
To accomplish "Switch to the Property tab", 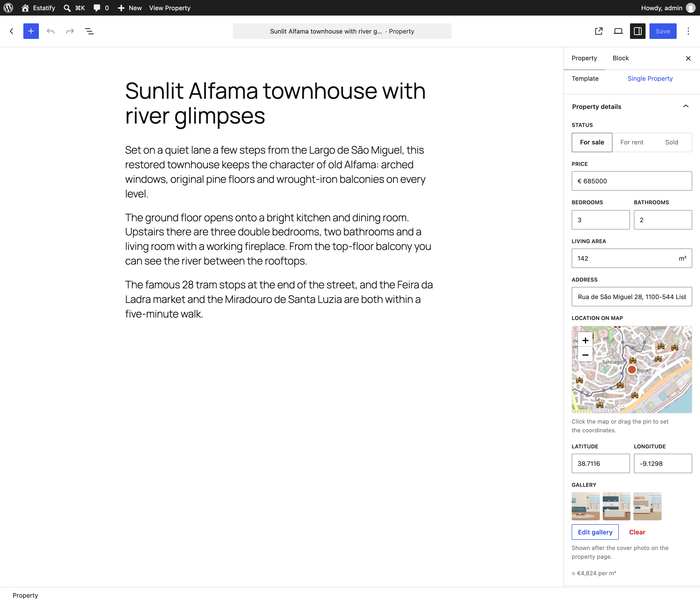I will coord(584,58).
